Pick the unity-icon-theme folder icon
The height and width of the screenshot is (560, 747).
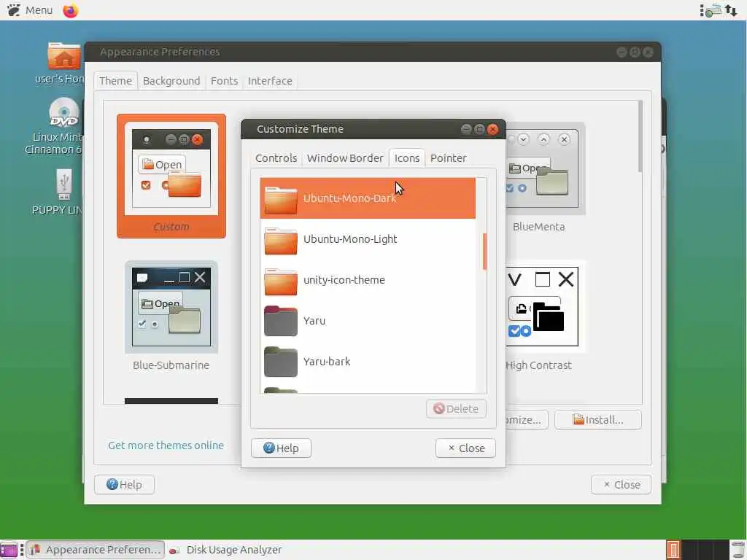tap(281, 281)
